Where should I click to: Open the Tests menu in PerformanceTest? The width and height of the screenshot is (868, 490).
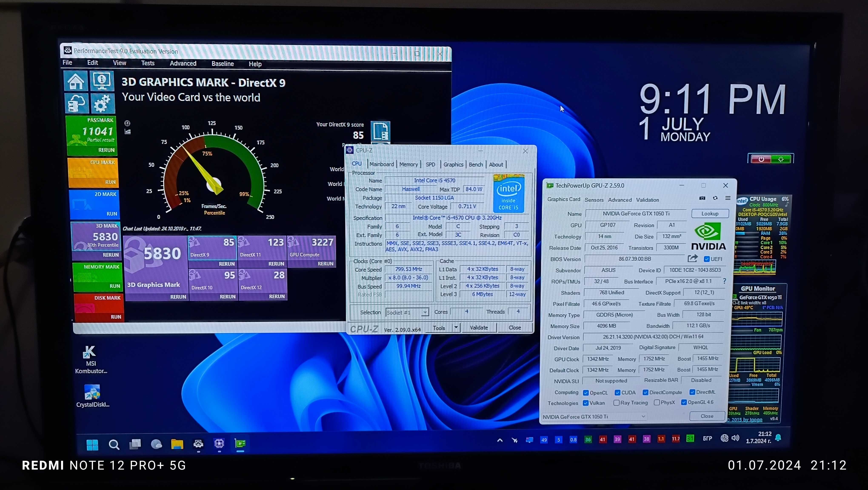148,63
